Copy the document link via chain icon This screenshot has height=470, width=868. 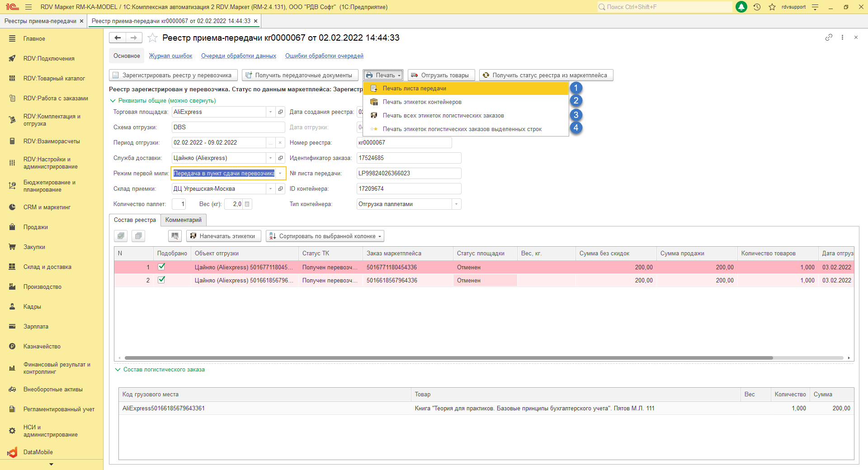click(829, 38)
